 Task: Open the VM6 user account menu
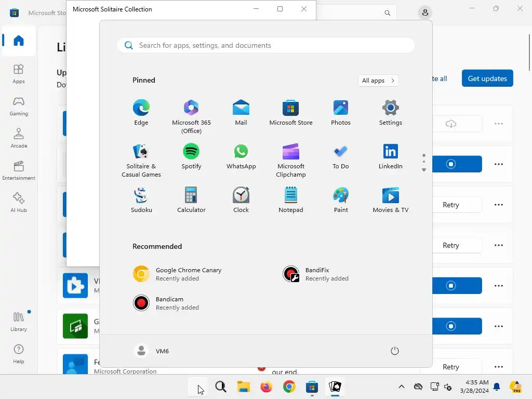click(x=151, y=351)
